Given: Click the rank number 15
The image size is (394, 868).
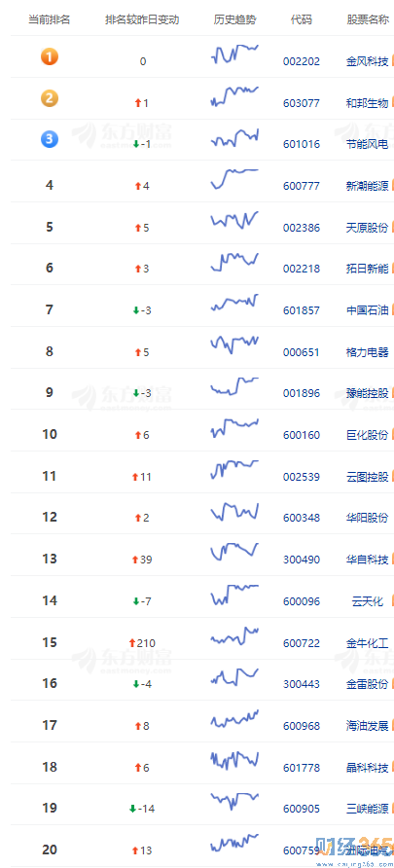Looking at the screenshot, I should pyautogui.click(x=50, y=642).
